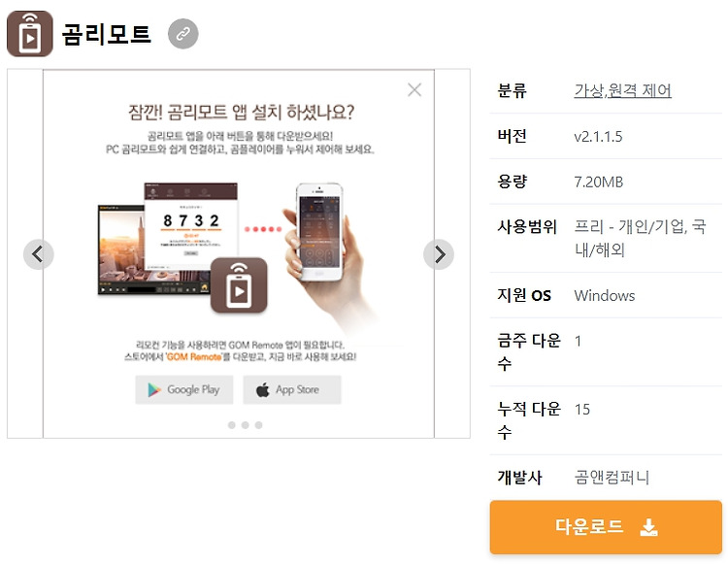The image size is (728, 564).
Task: Click the App Store button
Action: 292,390
